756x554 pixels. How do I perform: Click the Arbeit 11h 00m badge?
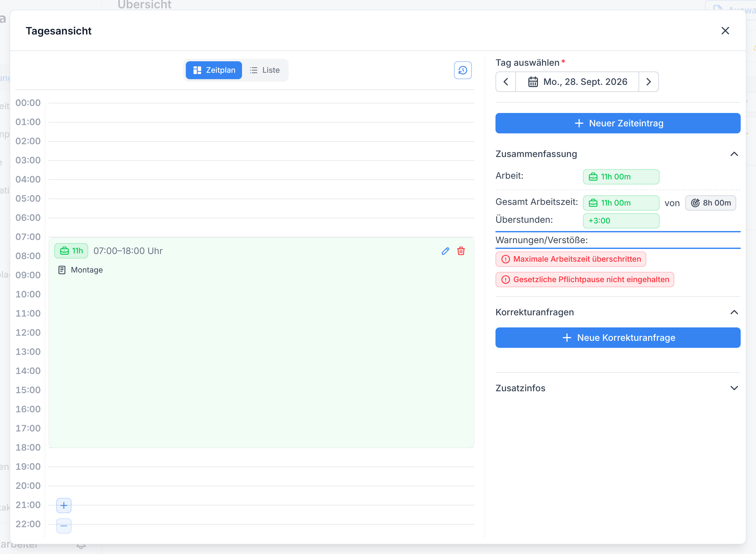(x=621, y=177)
